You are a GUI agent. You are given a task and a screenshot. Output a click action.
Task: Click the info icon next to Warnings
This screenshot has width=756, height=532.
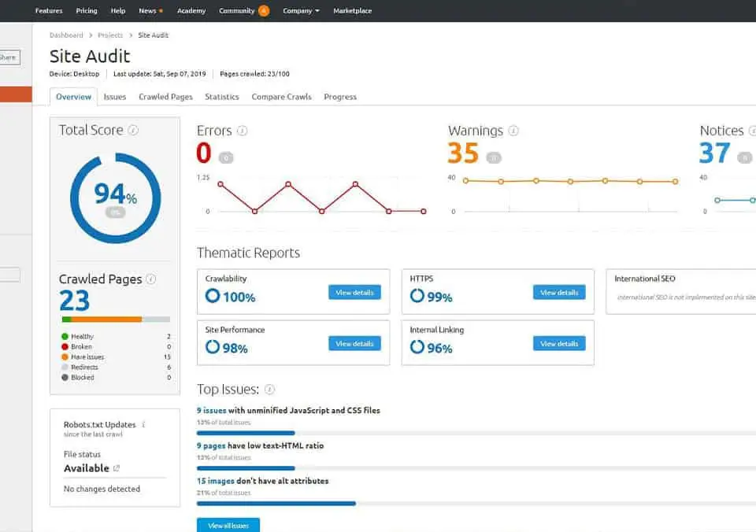click(513, 131)
